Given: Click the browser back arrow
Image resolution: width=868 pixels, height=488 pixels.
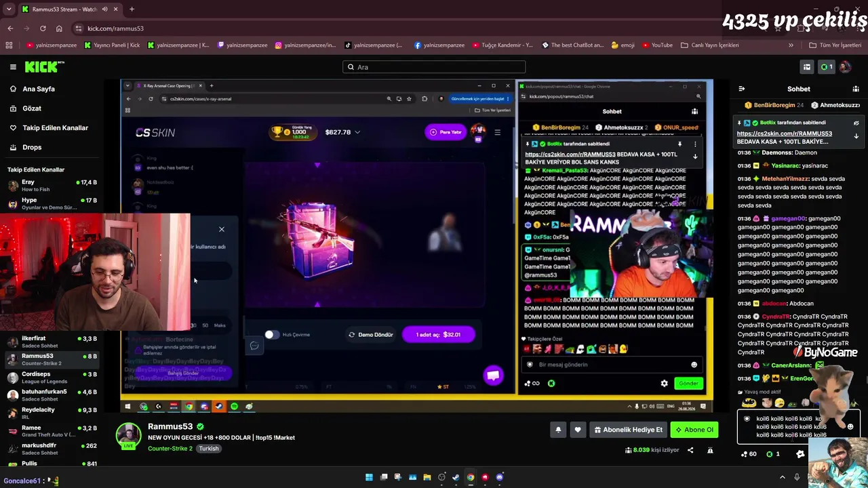Looking at the screenshot, I should pos(10,28).
